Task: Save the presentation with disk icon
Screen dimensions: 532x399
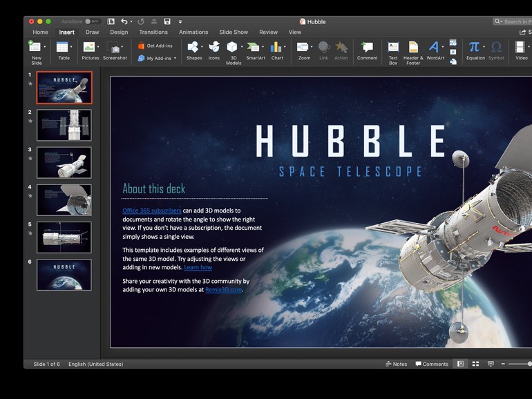Action: pyautogui.click(x=167, y=21)
